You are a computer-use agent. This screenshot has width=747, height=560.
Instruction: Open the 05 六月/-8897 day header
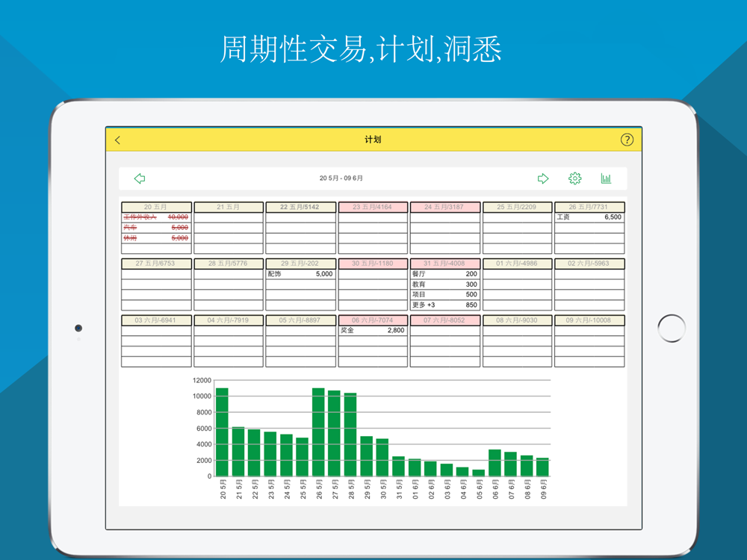click(x=300, y=320)
